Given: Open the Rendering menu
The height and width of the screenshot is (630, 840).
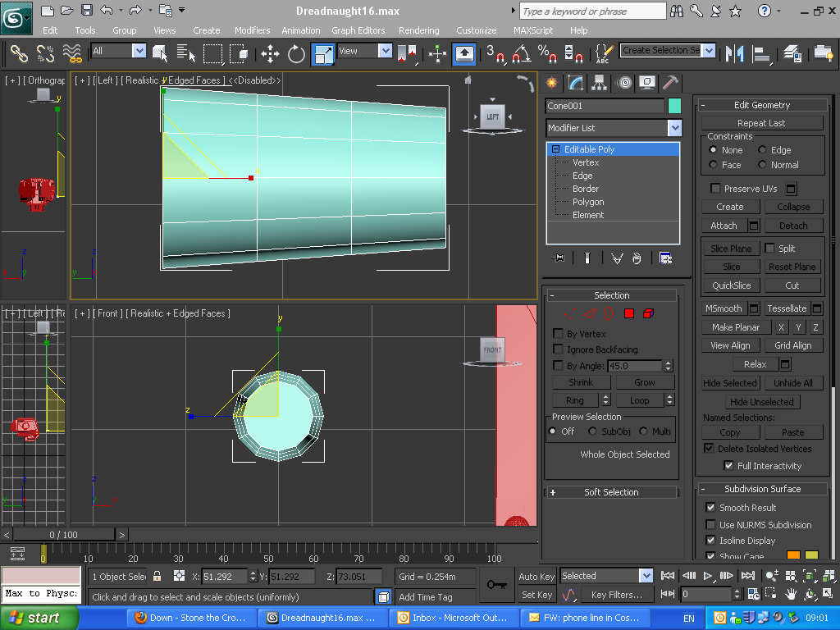Looking at the screenshot, I should [x=418, y=30].
